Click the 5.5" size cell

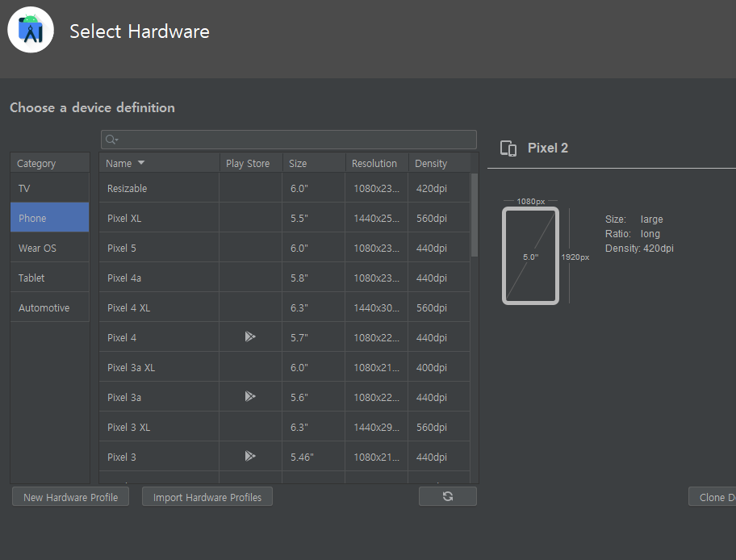tap(314, 218)
